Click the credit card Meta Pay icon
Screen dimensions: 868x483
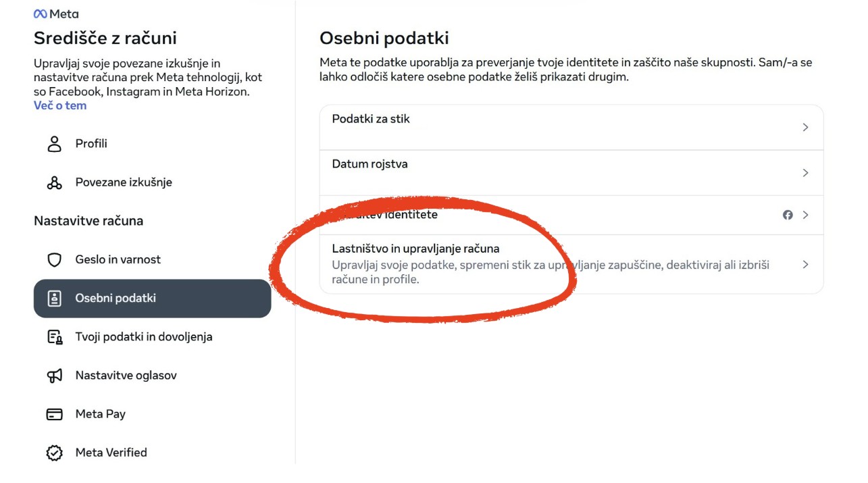tap(54, 414)
